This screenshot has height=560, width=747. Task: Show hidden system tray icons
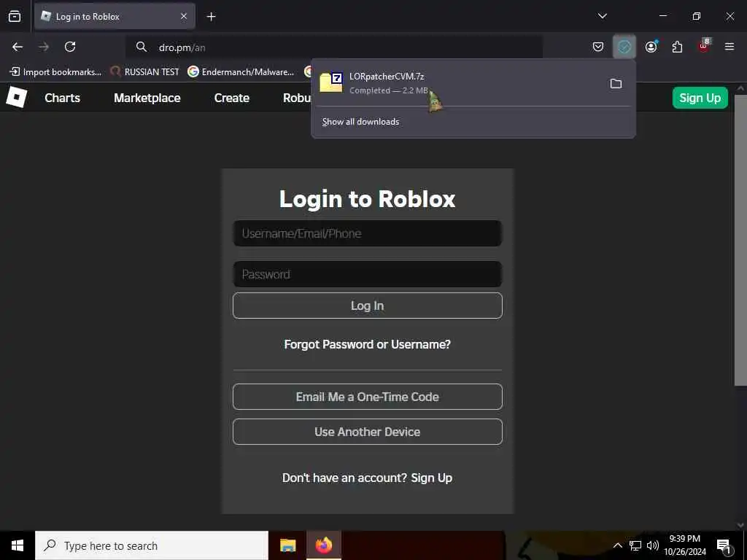(x=617, y=545)
